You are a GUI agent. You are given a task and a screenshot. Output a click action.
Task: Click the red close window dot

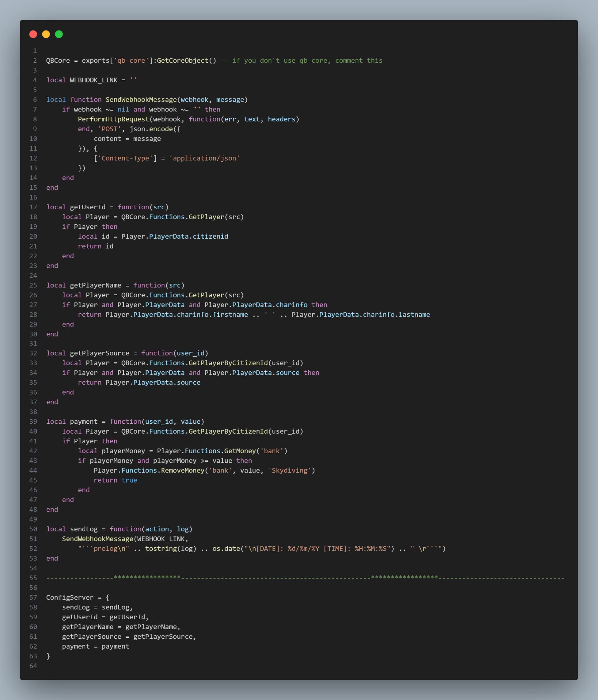pos(33,34)
